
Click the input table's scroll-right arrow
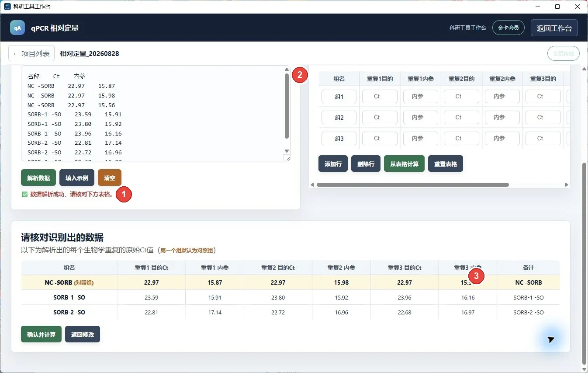coord(567,185)
